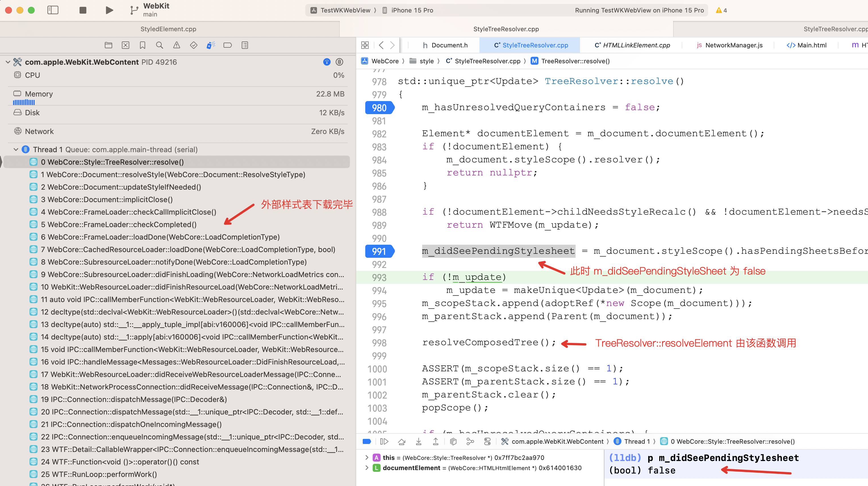Open the WebCore breadcrumb menu
The height and width of the screenshot is (486, 868).
tap(380, 61)
